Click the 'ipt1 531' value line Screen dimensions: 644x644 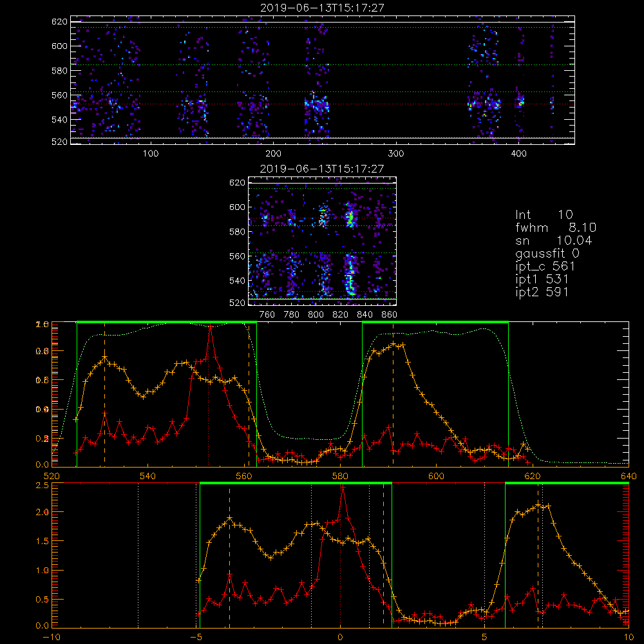(x=542, y=279)
